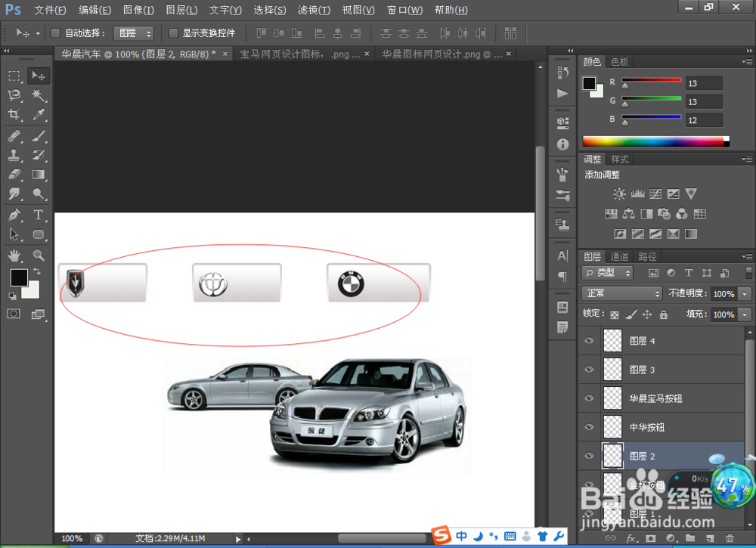
Task: Open the 正常 blend mode dropdown
Action: click(x=621, y=293)
